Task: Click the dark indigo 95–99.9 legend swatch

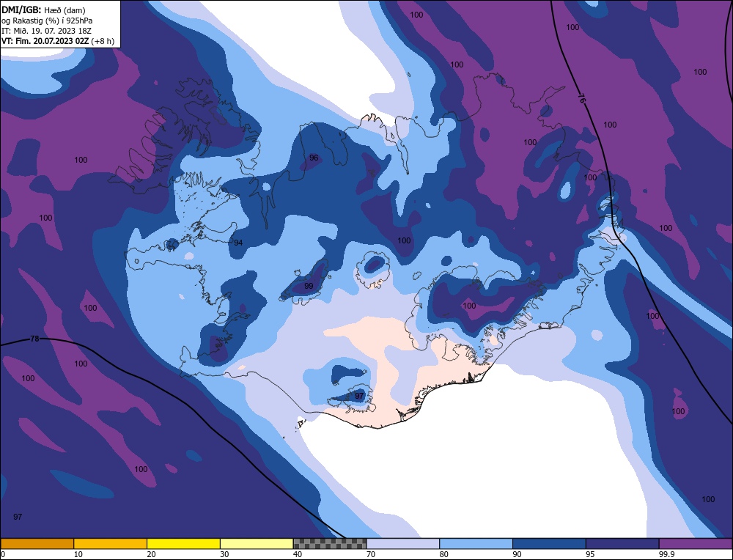Action: coord(622,544)
